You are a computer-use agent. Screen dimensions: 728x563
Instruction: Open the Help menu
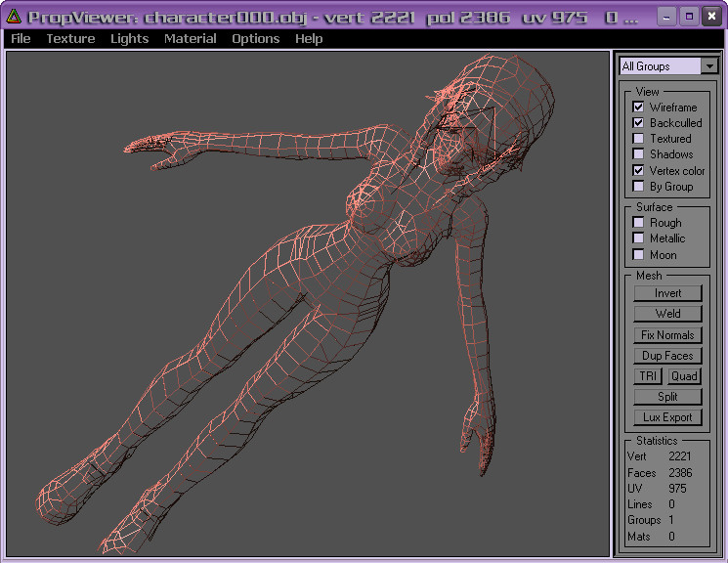309,38
